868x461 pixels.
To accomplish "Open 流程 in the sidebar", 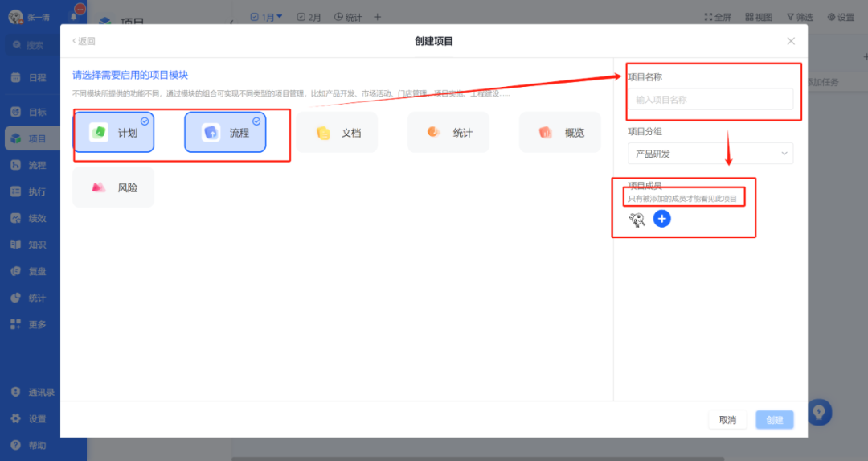I will [31, 165].
